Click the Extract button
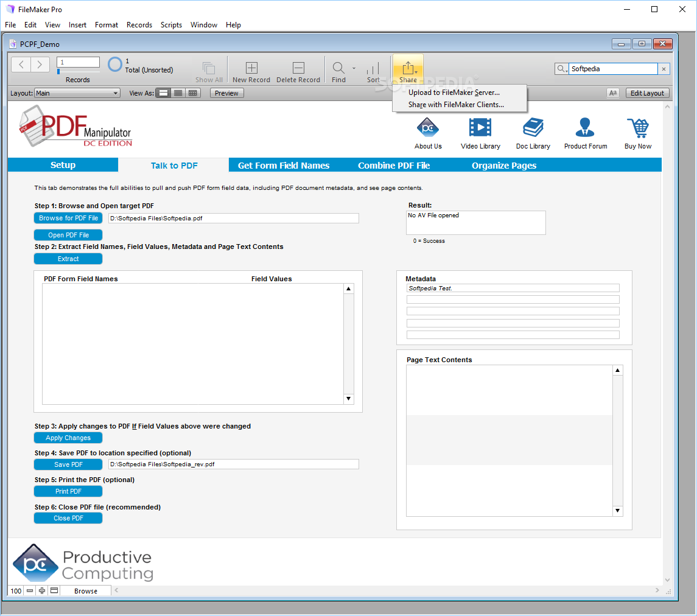 (68, 259)
